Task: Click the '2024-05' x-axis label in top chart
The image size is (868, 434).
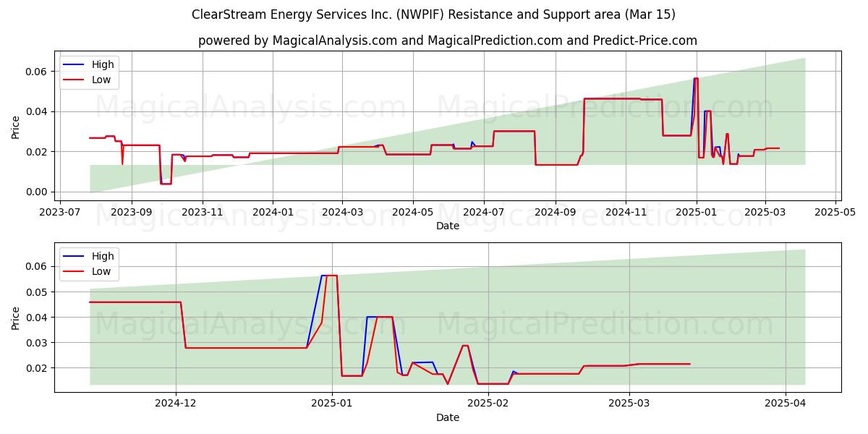Action: [x=413, y=213]
